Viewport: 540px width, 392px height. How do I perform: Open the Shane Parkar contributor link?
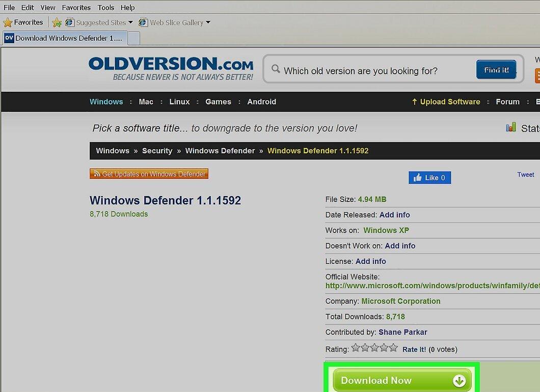click(402, 332)
